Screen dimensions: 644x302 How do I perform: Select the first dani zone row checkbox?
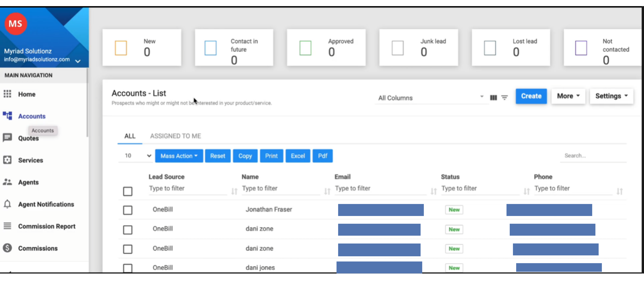coord(128,230)
